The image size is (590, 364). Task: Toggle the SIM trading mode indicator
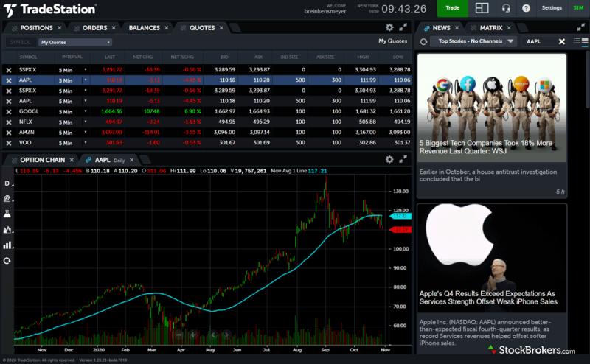click(x=578, y=8)
